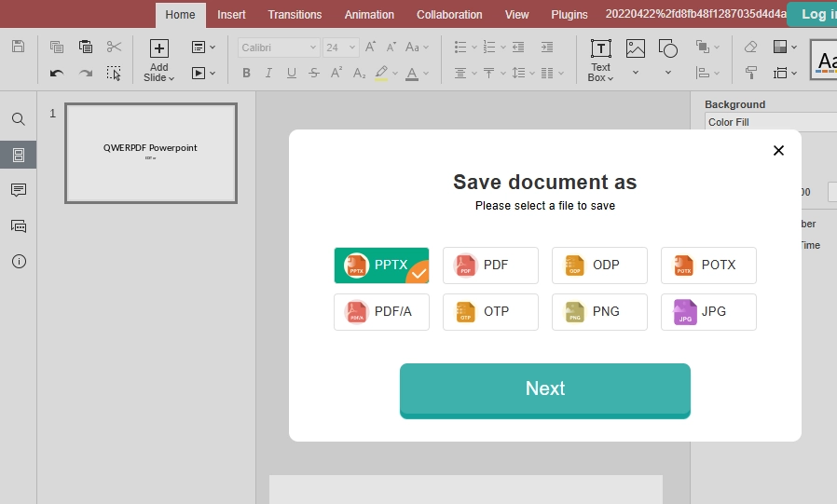Click the horizontal align icon
Image resolution: width=837 pixels, height=504 pixels.
coord(460,73)
